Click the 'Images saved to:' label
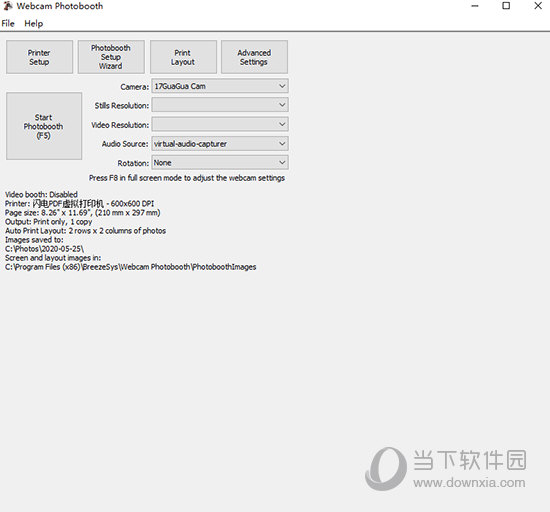 tap(34, 240)
